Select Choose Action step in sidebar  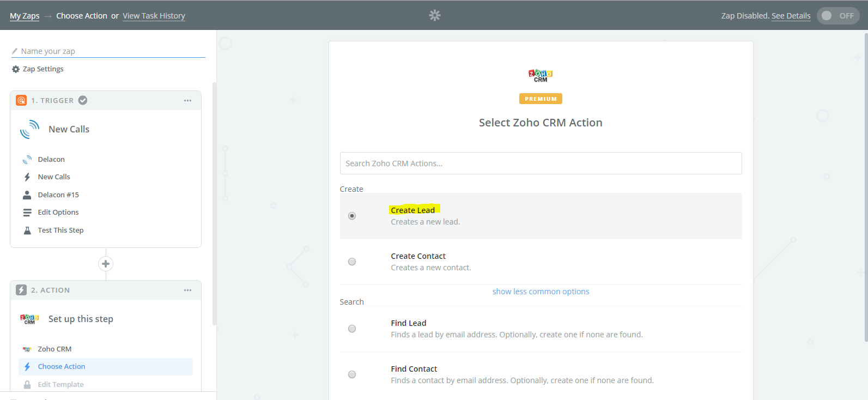[x=106, y=367]
